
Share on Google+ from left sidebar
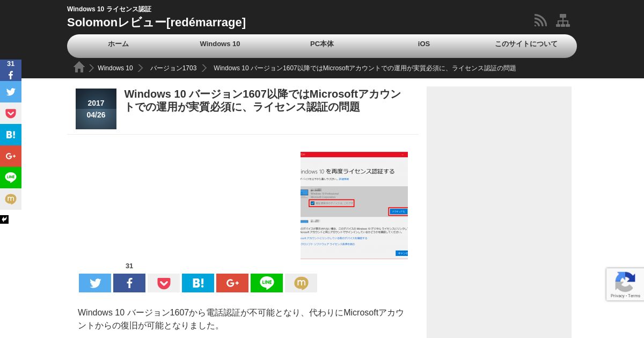click(x=11, y=156)
